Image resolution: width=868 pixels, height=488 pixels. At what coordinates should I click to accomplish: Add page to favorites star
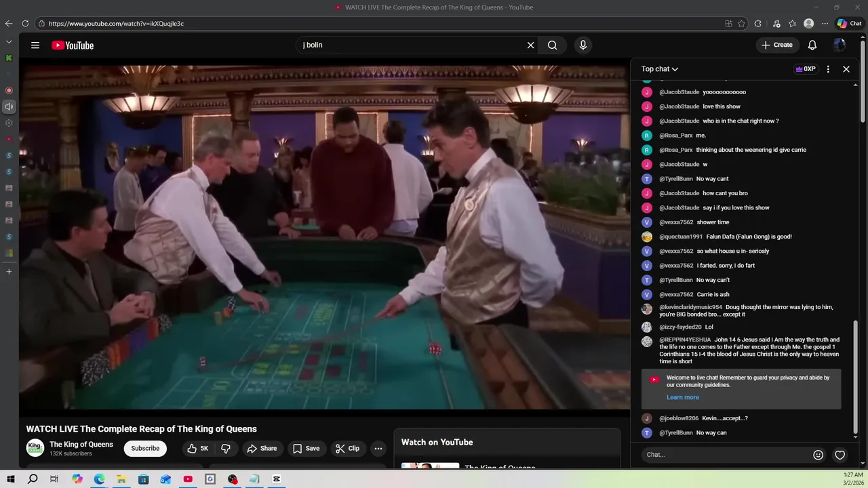point(742,24)
